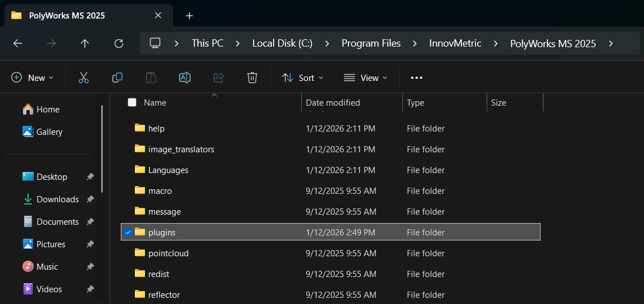Refresh the current folder view
The width and height of the screenshot is (644, 304).
point(119,43)
